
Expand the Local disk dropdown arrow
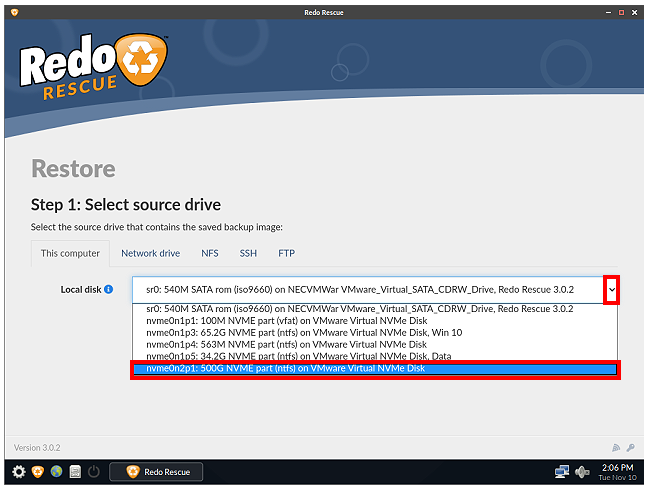click(612, 290)
